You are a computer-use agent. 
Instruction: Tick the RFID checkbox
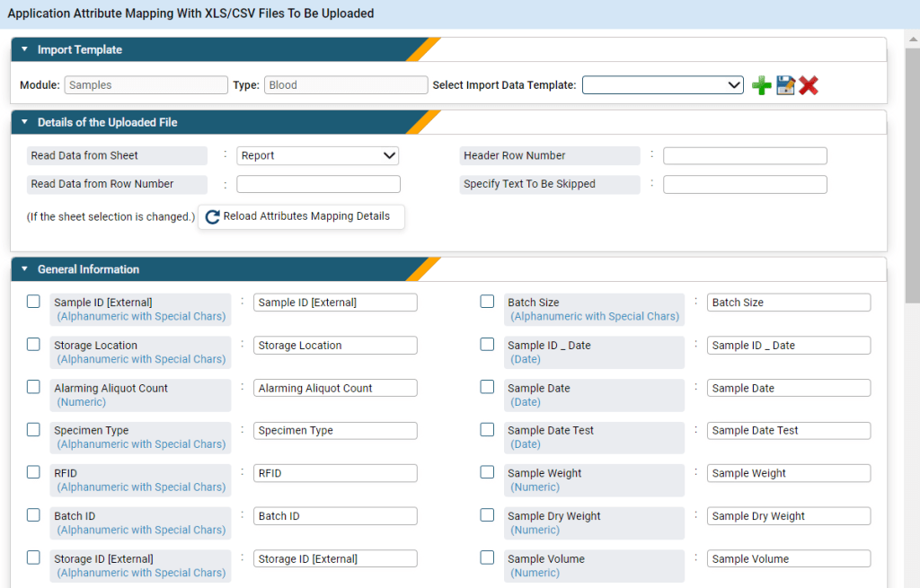(x=33, y=471)
